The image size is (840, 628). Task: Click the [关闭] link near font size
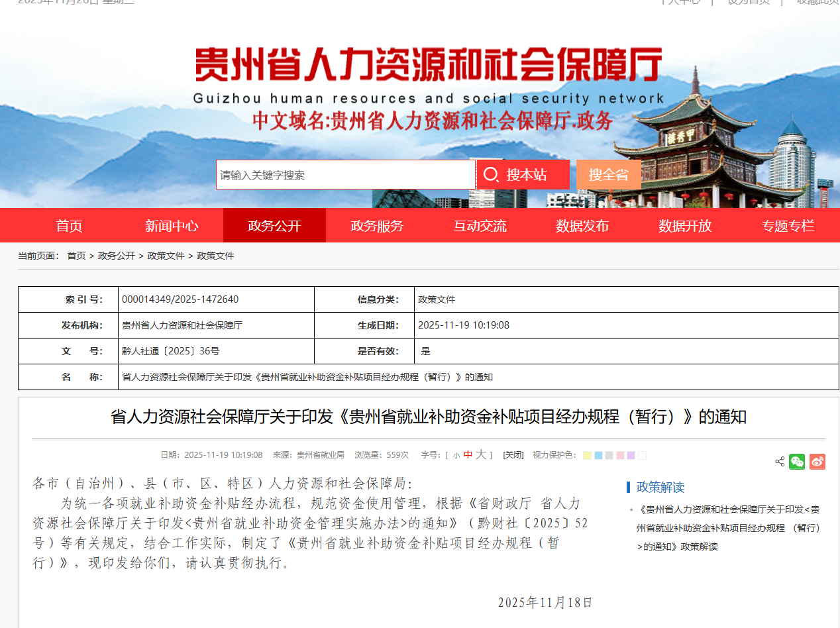coord(513,455)
